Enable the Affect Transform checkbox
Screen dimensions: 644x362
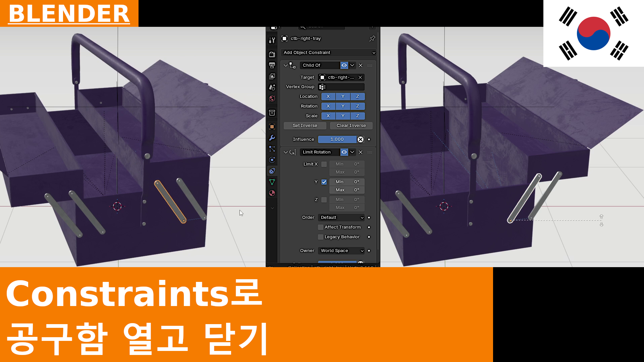(321, 227)
